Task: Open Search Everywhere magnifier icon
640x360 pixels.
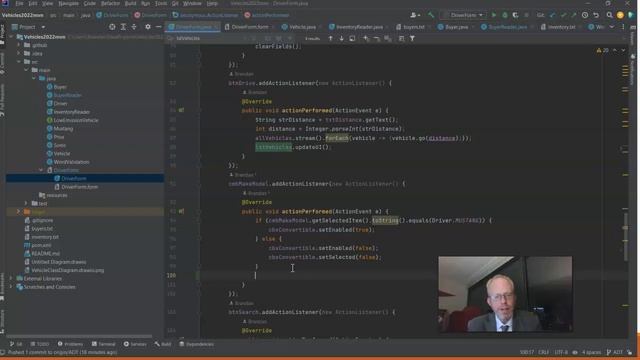Action: pos(609,15)
